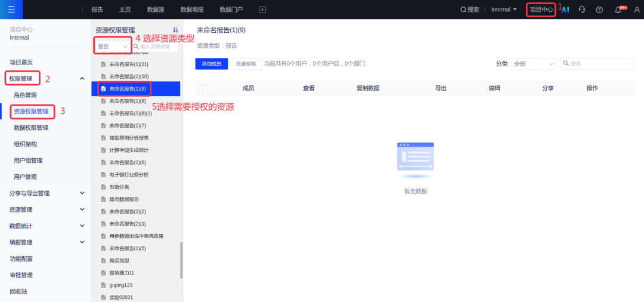Click the 添加成员 button
This screenshot has height=302, width=644.
pyautogui.click(x=211, y=64)
